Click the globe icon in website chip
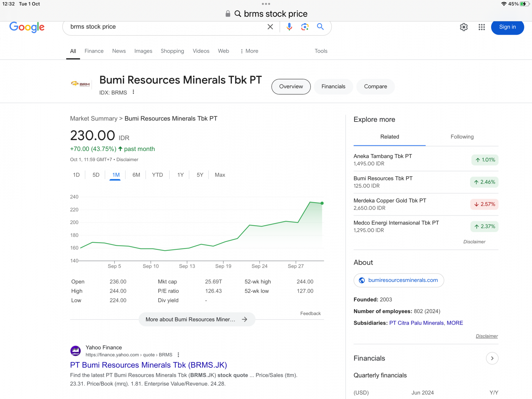Image resolution: width=532 pixels, height=399 pixels. coord(362,280)
